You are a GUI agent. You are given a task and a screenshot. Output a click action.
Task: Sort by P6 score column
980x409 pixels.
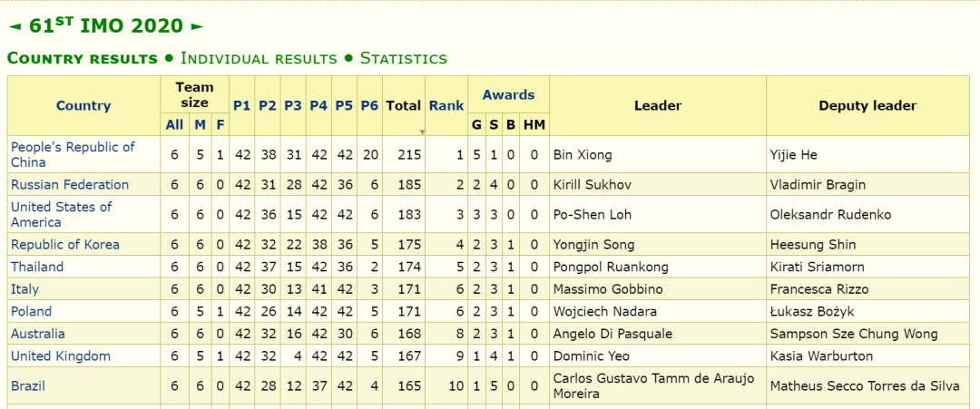(369, 105)
